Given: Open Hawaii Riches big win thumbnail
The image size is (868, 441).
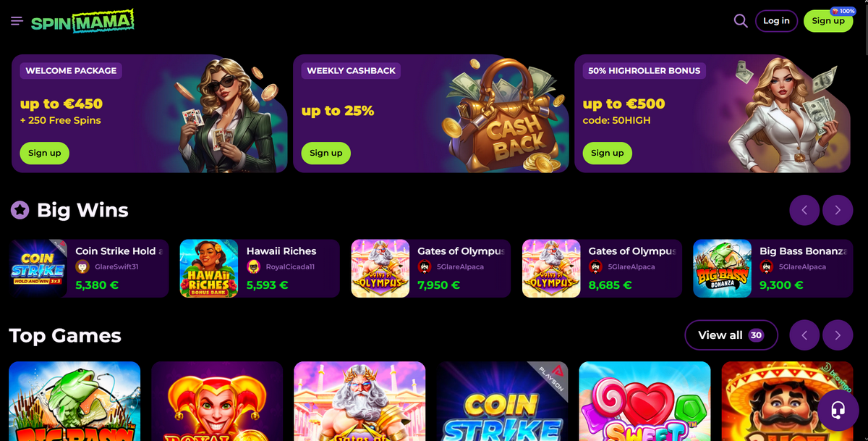Looking at the screenshot, I should pos(209,269).
